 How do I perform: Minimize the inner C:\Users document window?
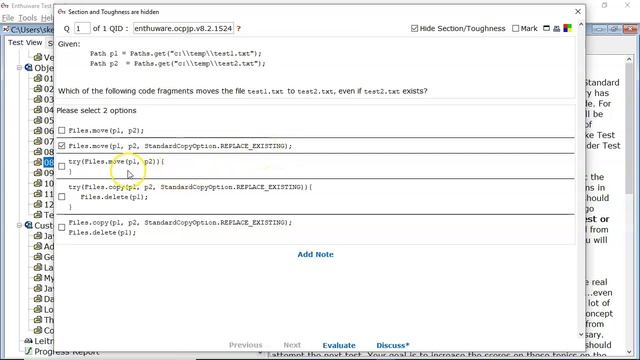click(x=598, y=29)
